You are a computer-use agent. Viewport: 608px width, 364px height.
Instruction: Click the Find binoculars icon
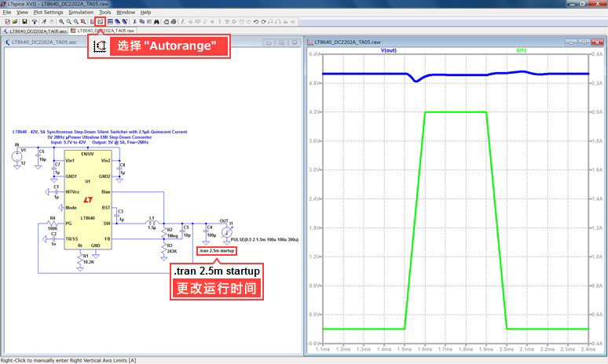click(x=156, y=21)
